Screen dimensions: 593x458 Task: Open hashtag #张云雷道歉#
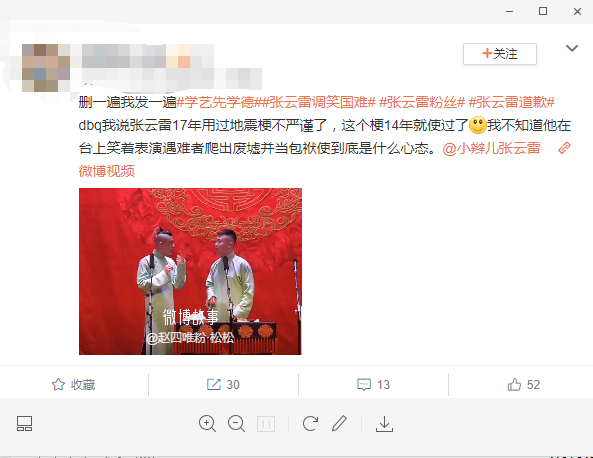coord(512,102)
